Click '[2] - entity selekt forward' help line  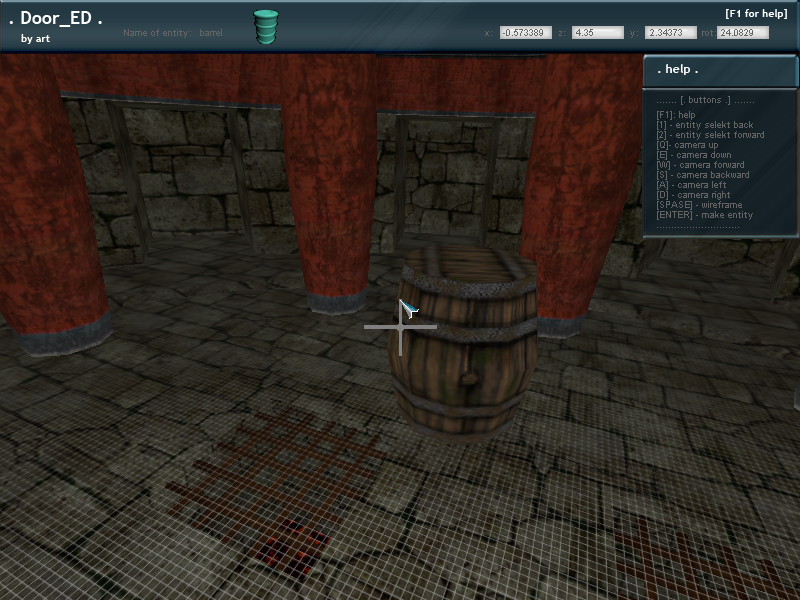click(709, 135)
